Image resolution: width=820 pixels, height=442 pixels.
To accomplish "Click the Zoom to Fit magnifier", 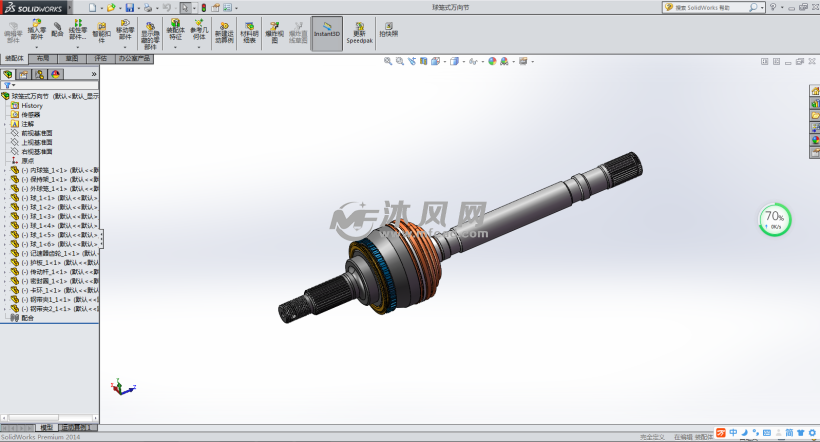I will tap(388, 61).
